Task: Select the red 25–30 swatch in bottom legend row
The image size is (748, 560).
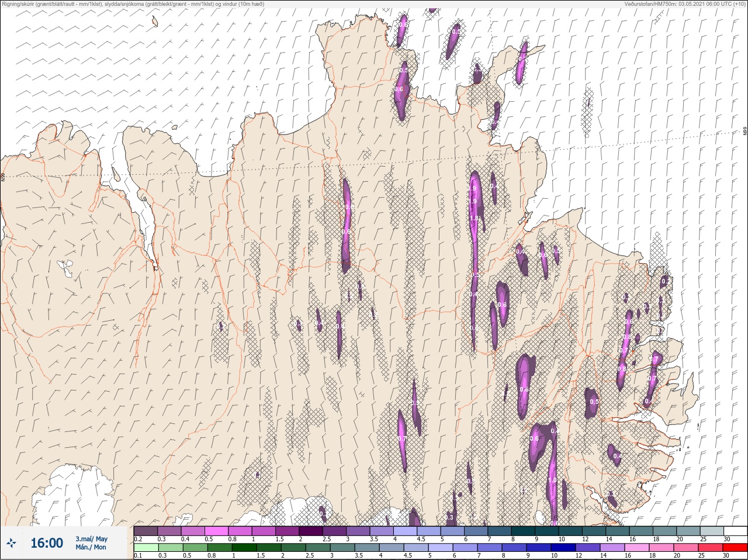Action: click(x=735, y=547)
